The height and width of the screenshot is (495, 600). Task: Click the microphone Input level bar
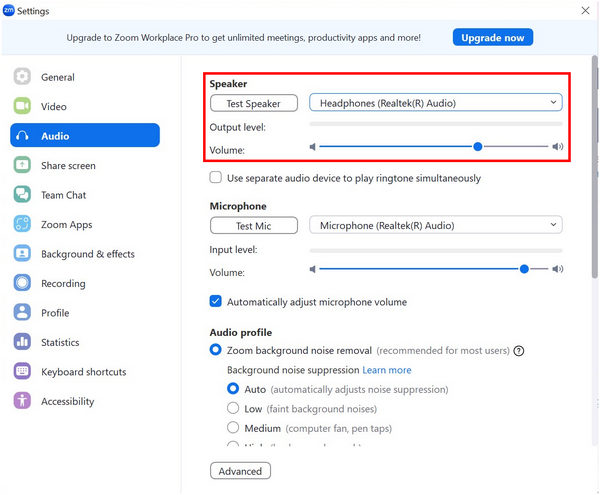(x=436, y=251)
